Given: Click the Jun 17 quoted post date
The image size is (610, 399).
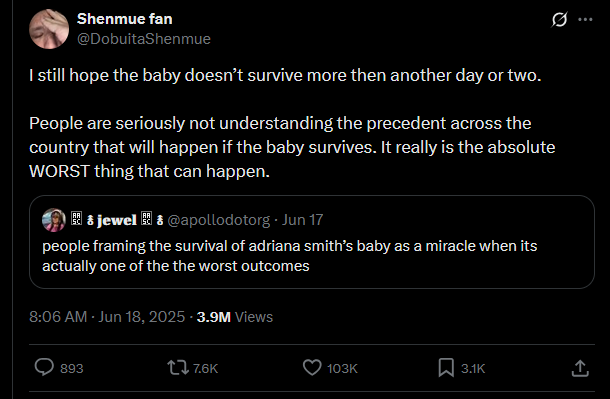Looking at the screenshot, I should [302, 220].
